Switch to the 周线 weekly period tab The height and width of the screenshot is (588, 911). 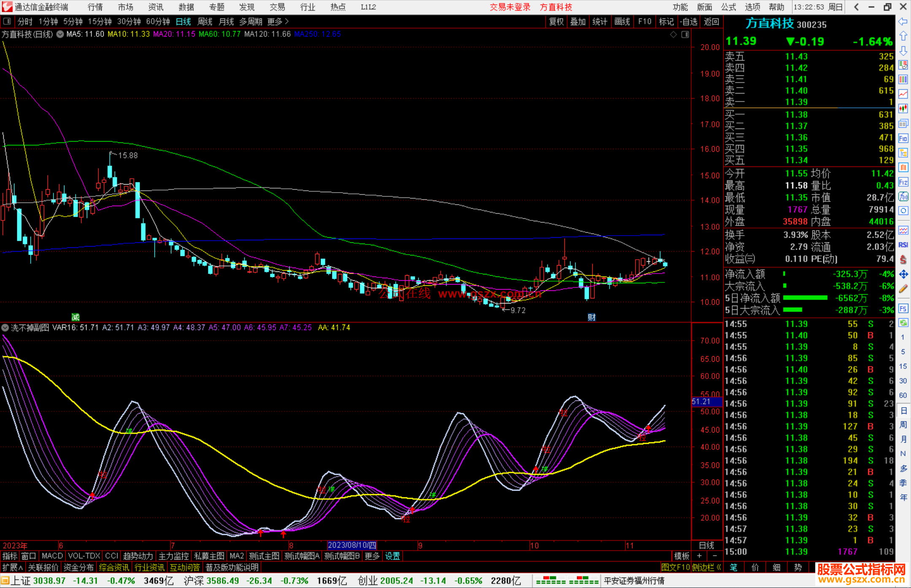[205, 21]
